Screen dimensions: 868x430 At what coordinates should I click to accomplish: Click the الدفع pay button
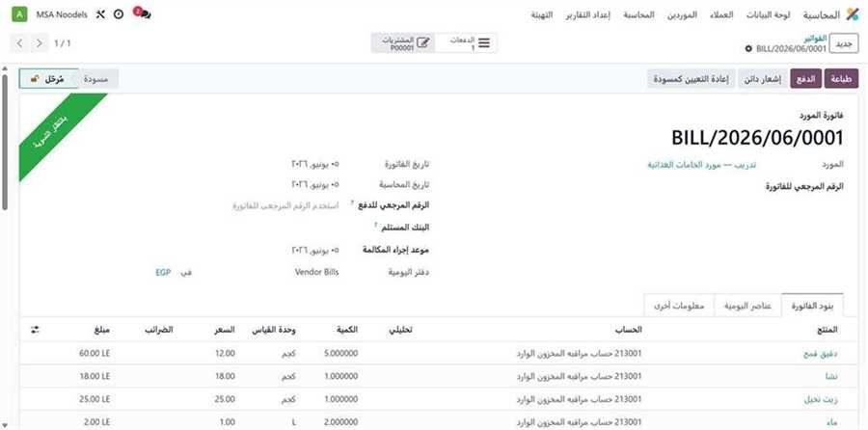tap(806, 79)
